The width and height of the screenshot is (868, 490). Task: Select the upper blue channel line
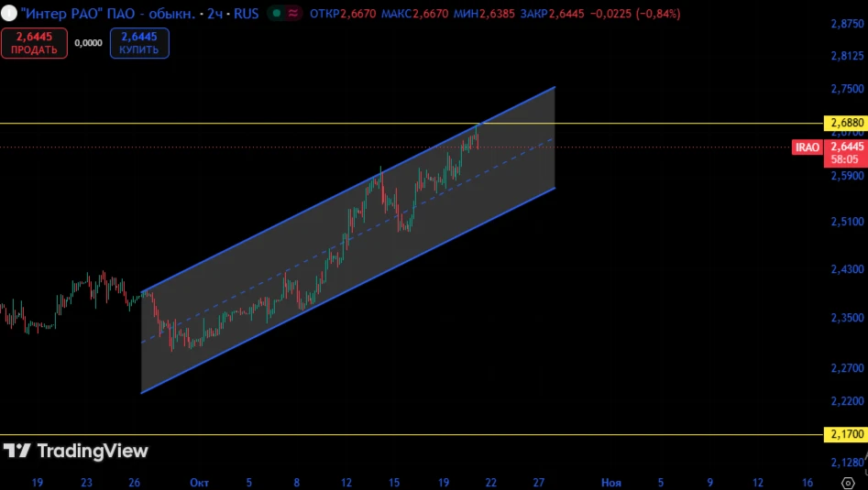coord(347,190)
